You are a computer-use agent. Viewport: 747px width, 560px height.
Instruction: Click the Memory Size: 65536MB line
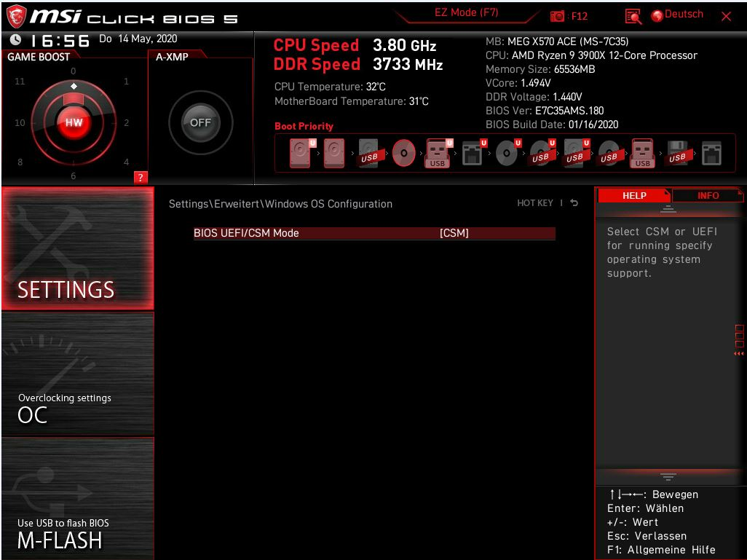[x=540, y=69]
